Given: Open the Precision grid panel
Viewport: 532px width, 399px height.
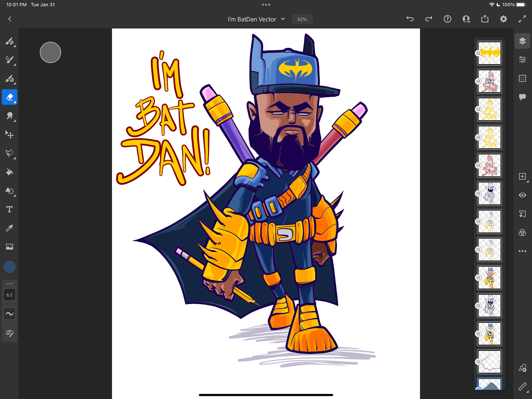Looking at the screenshot, I should tap(522, 78).
